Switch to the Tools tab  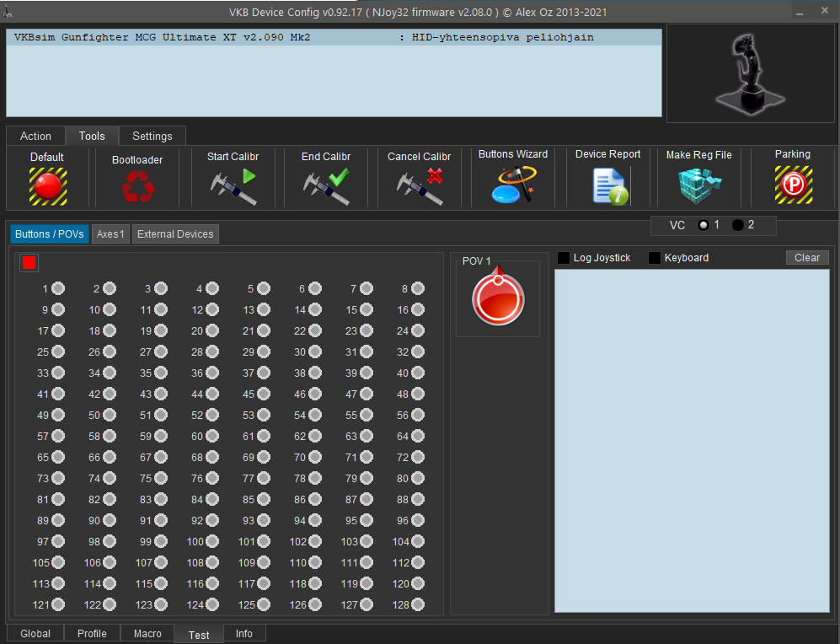pyautogui.click(x=92, y=136)
